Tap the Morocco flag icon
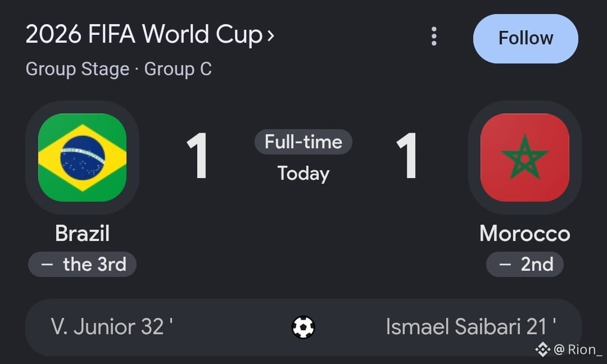Screen dimensions: 607x364 pyautogui.click(x=524, y=157)
